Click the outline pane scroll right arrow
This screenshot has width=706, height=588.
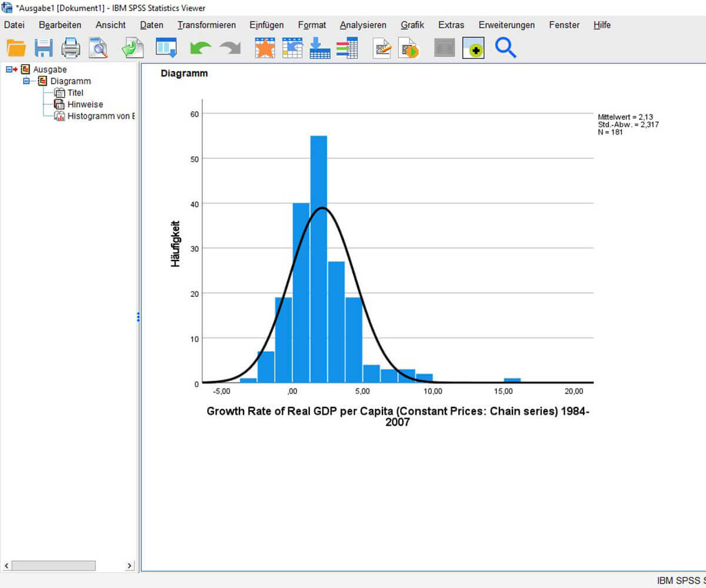pos(130,566)
